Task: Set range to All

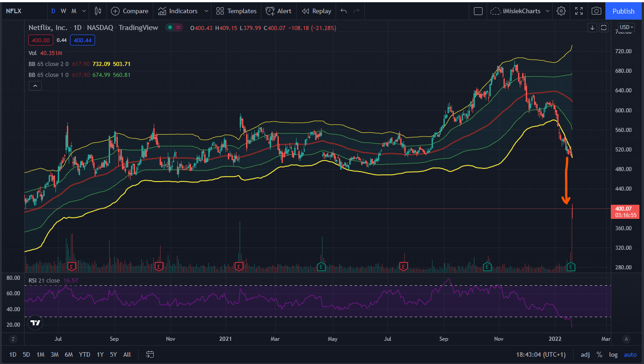Action: click(127, 354)
